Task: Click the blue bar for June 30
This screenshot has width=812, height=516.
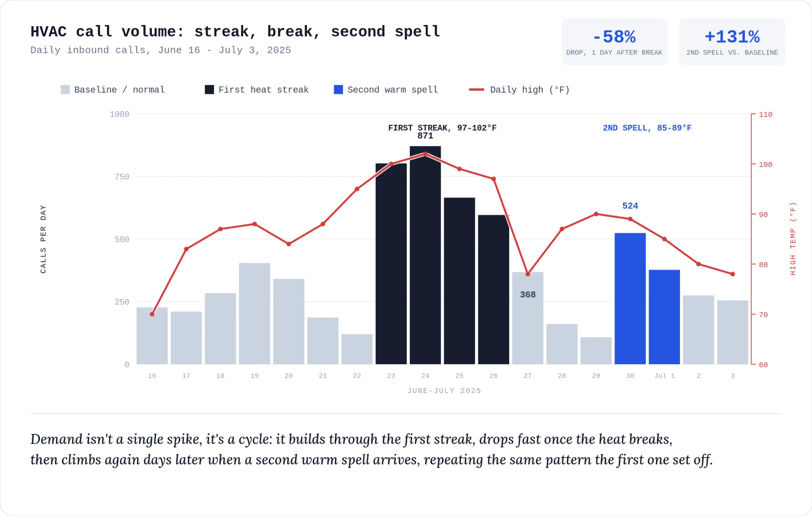Action: point(630,299)
